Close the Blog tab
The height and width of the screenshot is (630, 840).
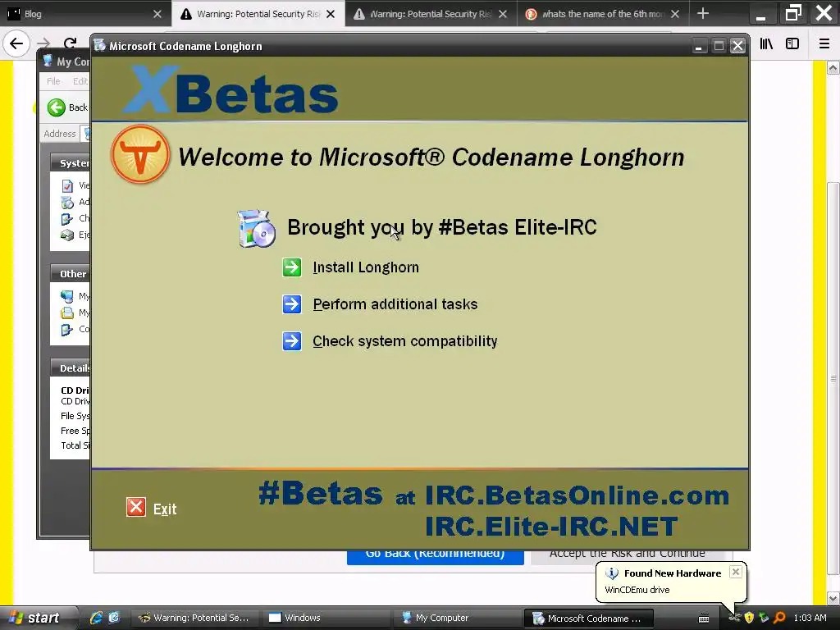pos(157,14)
